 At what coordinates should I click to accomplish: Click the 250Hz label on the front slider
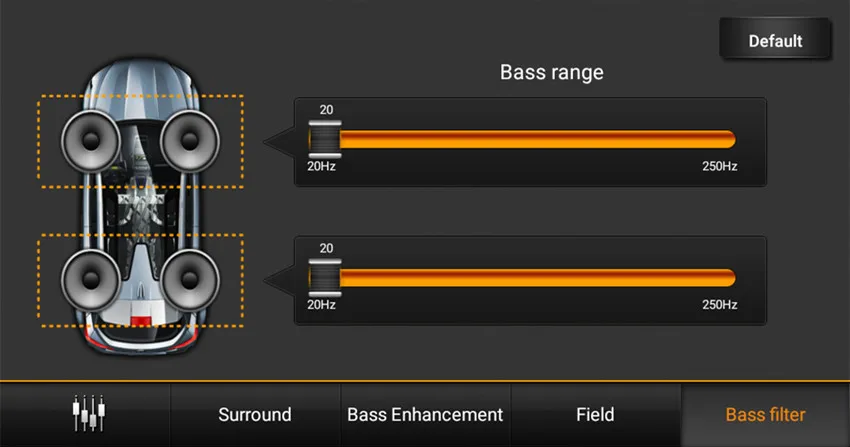719,166
